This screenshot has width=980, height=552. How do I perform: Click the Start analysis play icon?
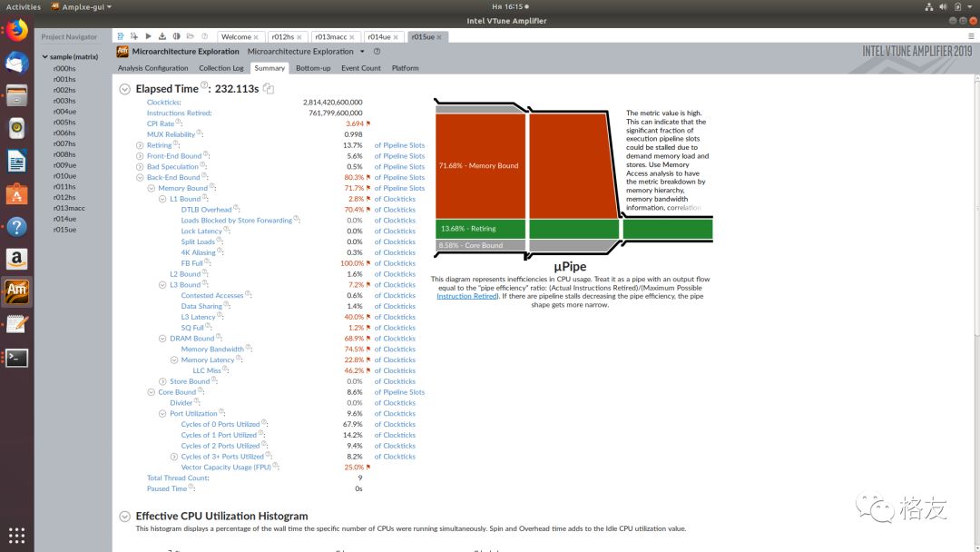148,36
